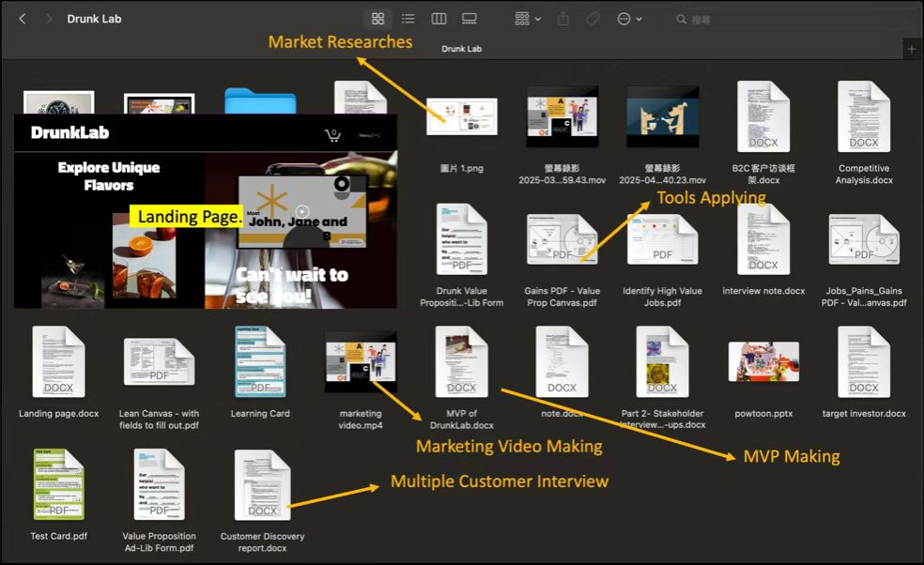This screenshot has width=924, height=565.
Task: Click the Tags icon in toolbar
Action: 592,19
